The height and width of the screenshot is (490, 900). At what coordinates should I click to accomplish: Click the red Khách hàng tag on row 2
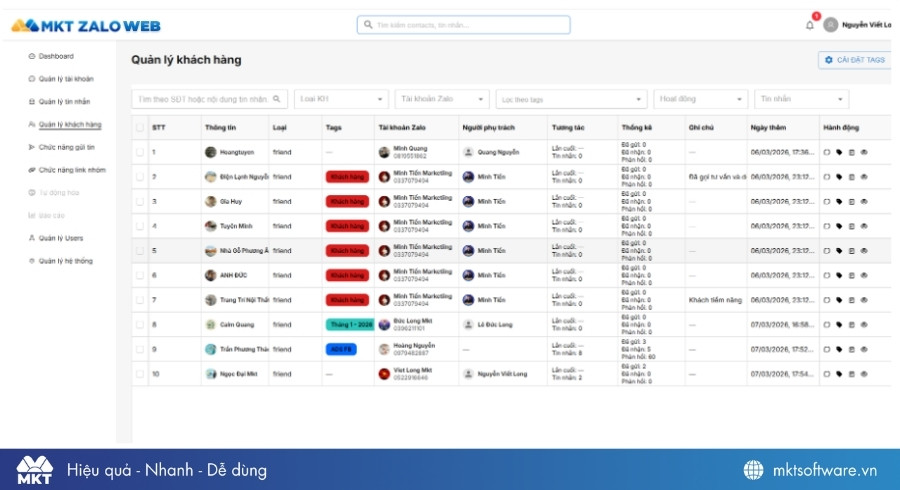(347, 177)
